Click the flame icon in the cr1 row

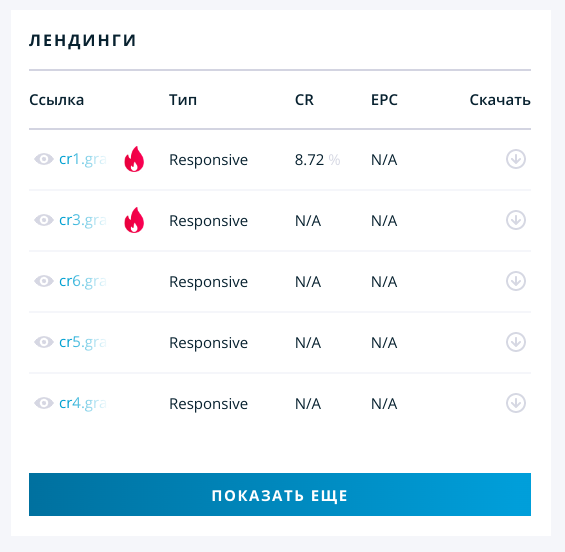click(134, 159)
